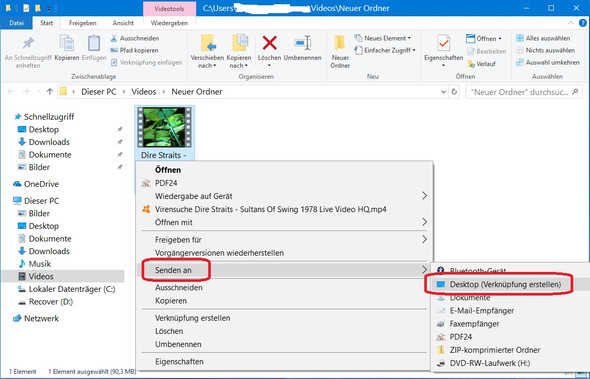Click Auswahl umkehren in the ribbon
Viewport: 590px width, 379px height.
[547, 62]
